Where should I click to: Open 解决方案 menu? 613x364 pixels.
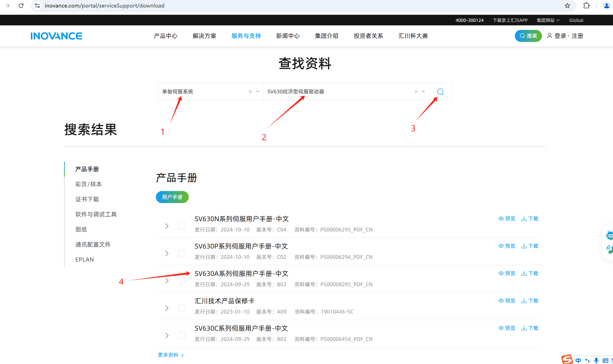pos(205,36)
